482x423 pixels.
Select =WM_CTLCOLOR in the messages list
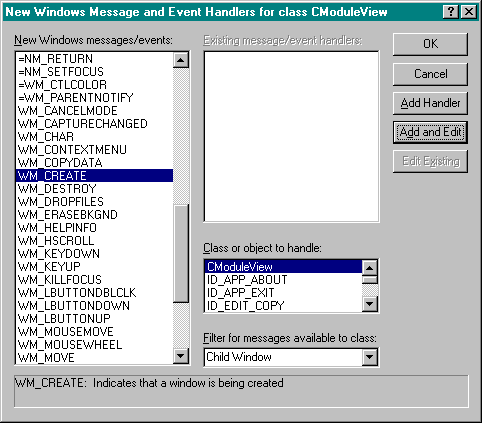[x=94, y=85]
